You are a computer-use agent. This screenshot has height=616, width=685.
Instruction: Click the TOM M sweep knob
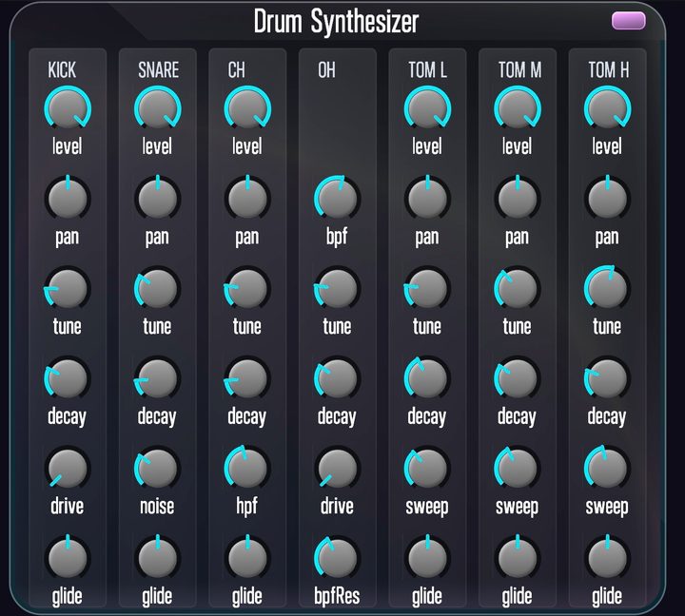(x=518, y=468)
